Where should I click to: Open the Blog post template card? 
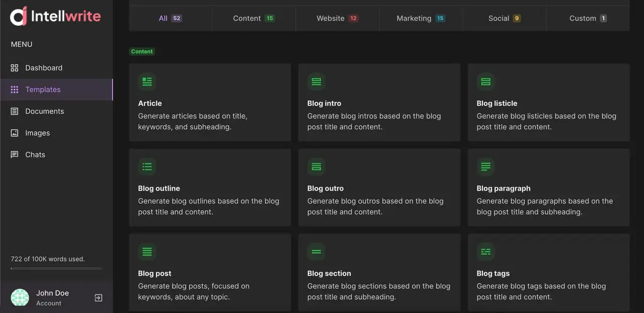(210, 272)
